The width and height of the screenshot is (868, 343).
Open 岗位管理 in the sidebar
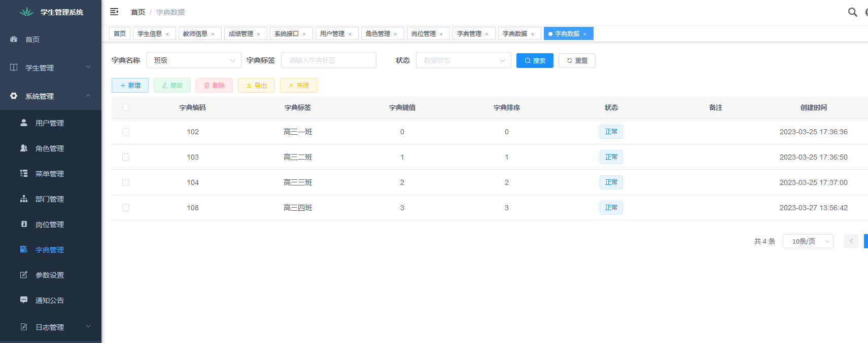coord(51,224)
